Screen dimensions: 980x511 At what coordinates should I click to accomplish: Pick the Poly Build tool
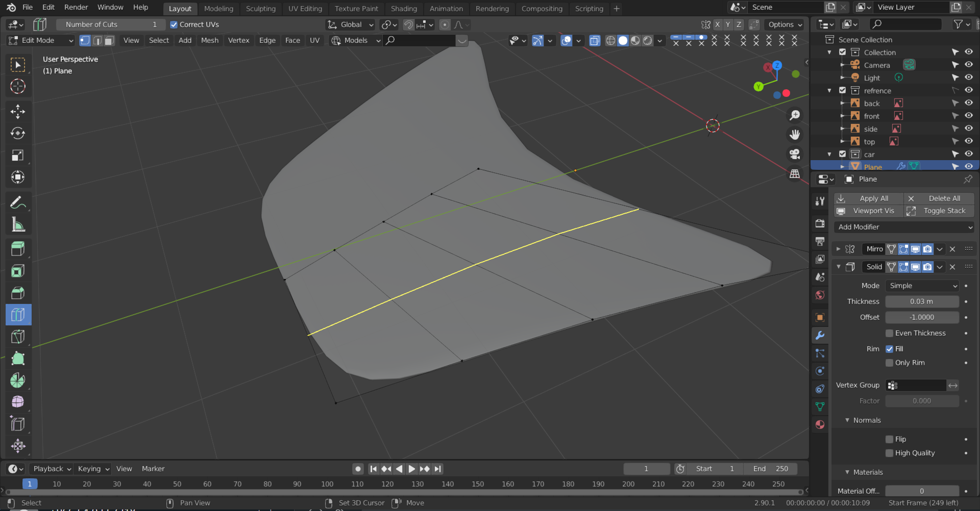[18, 359]
